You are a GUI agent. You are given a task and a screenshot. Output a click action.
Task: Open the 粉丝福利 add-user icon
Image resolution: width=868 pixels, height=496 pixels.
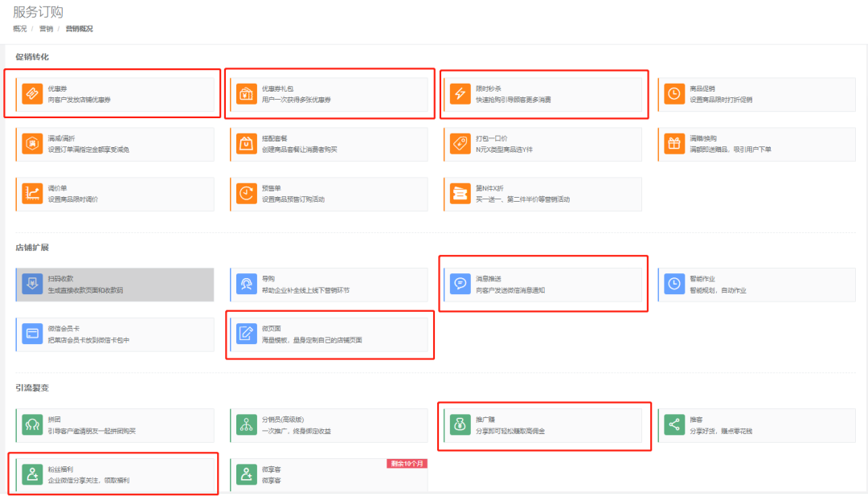click(32, 474)
